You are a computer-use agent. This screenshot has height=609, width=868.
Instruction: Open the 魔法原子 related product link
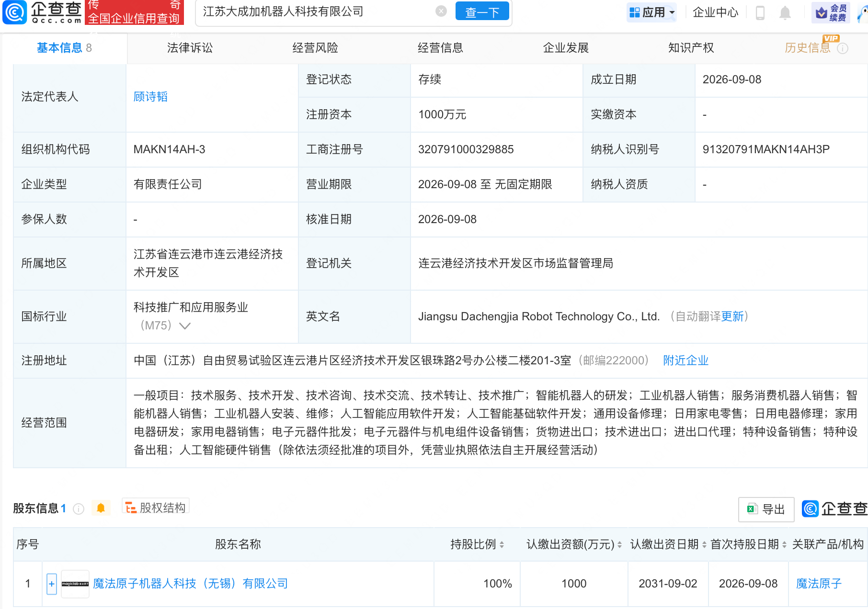[819, 584]
